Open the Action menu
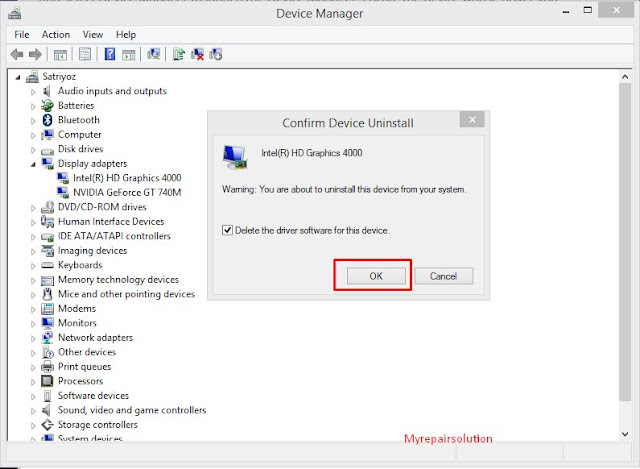The image size is (640, 469). [x=56, y=35]
